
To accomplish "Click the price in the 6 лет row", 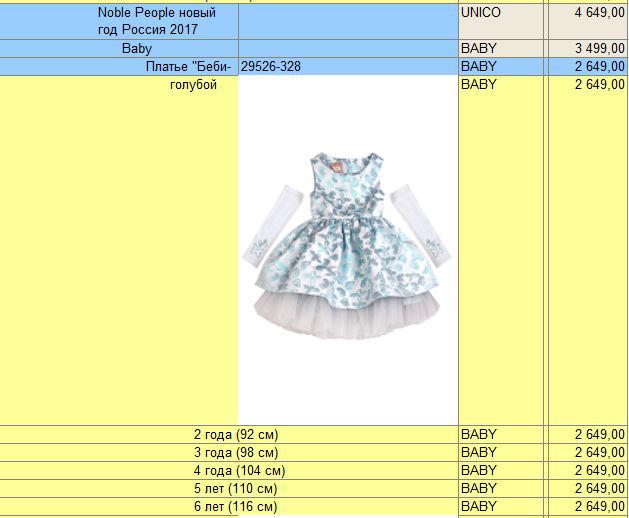I will [600, 507].
